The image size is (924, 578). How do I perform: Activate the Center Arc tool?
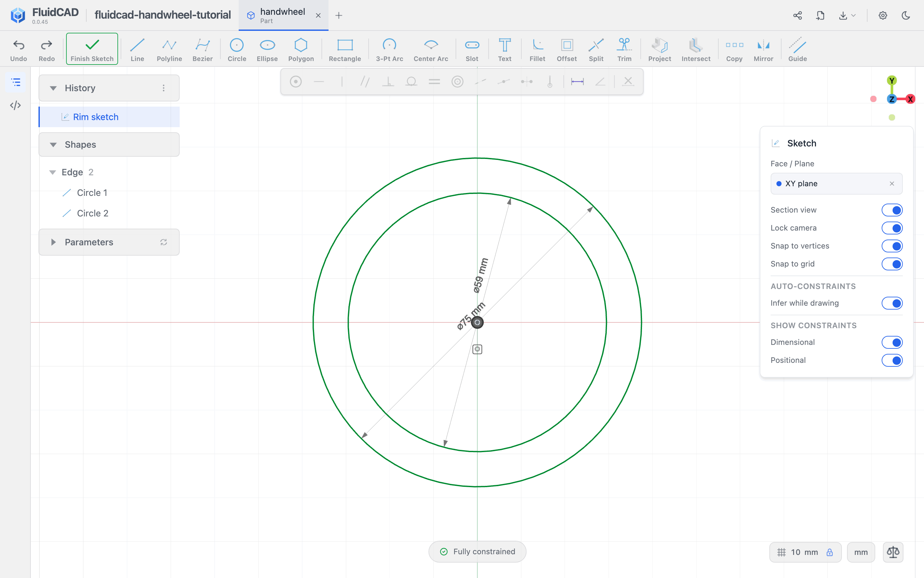coord(431,49)
